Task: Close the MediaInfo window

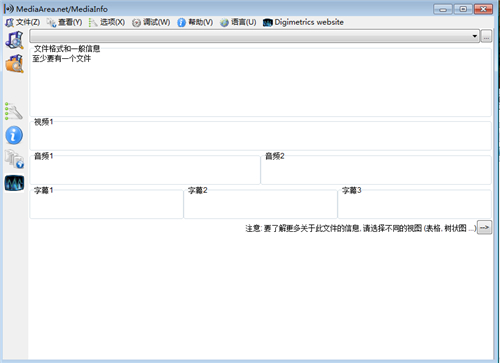Action: (x=483, y=9)
